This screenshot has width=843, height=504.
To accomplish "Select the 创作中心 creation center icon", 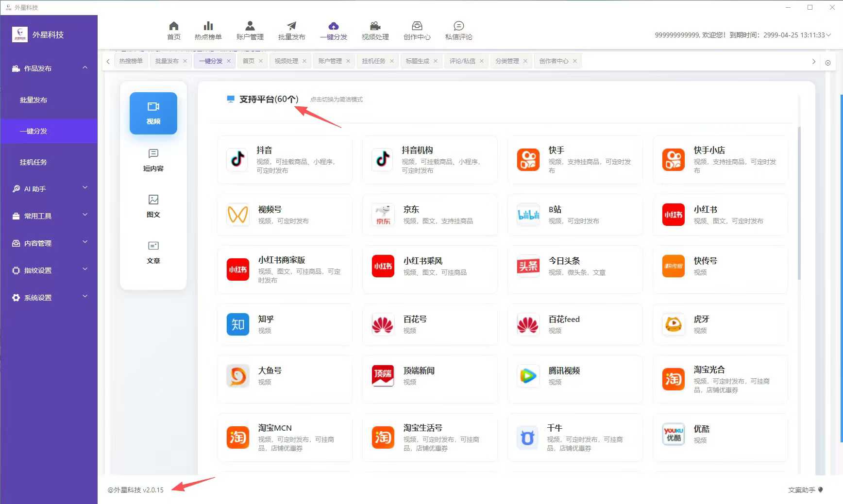I will [417, 30].
